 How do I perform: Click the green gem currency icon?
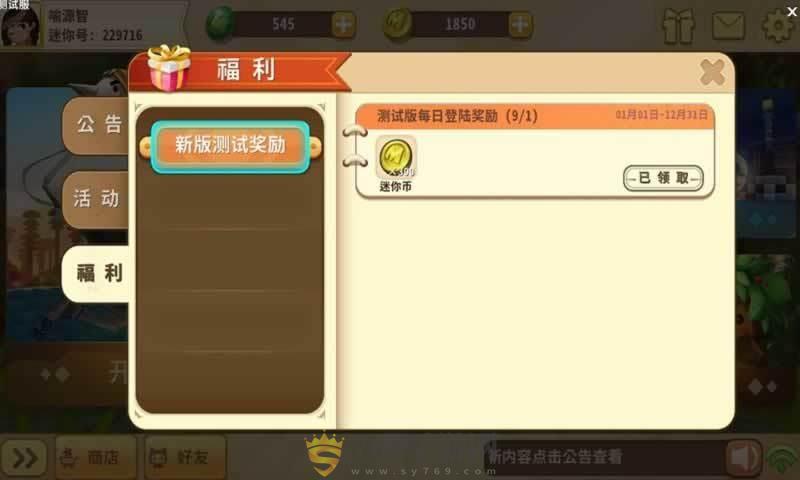(220, 23)
